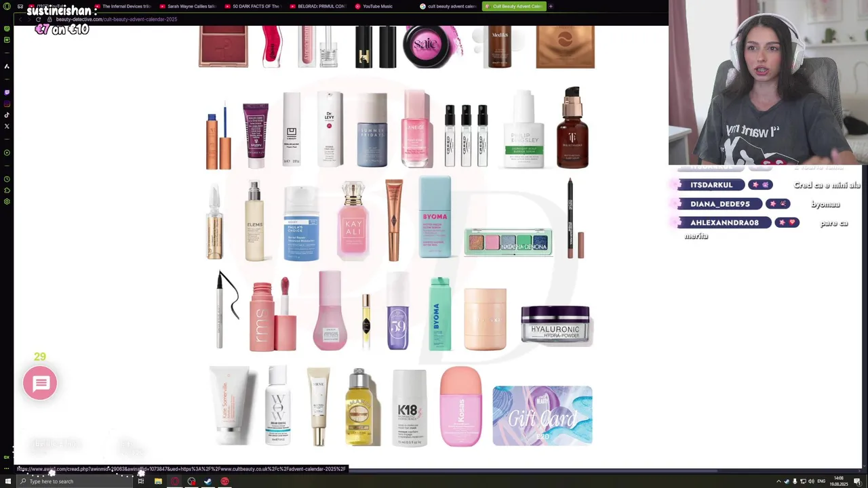Open the Windows Start menu
Image resolution: width=868 pixels, height=488 pixels.
click(x=8, y=481)
